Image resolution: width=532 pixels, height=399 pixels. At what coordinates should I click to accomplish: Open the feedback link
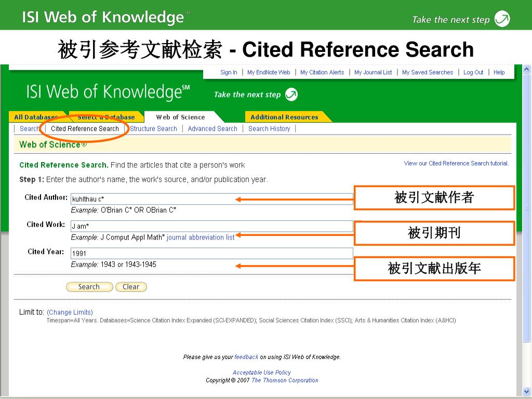(246, 357)
